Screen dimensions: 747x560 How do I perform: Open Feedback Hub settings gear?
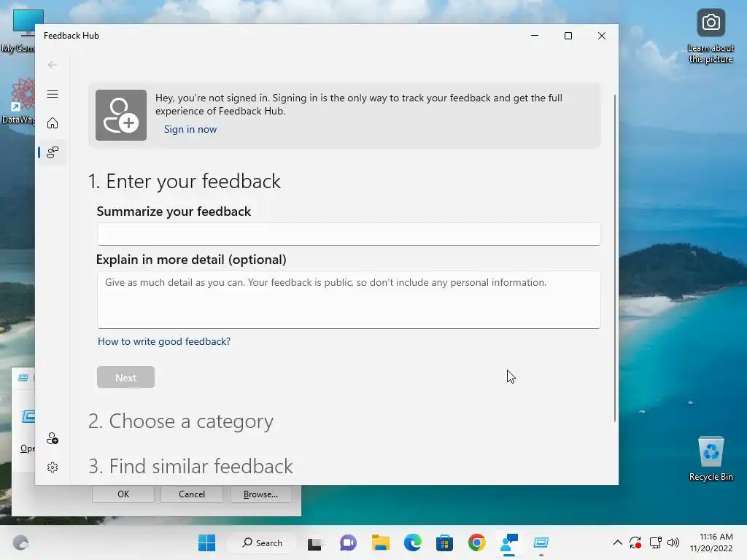[53, 467]
